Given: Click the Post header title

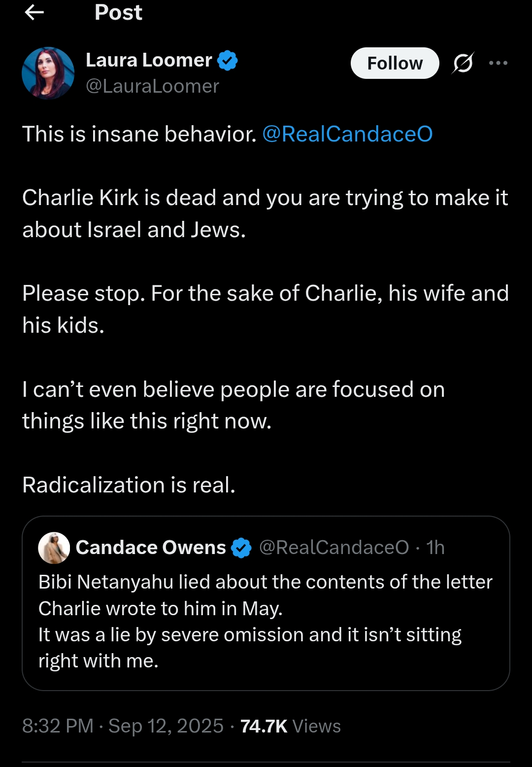Looking at the screenshot, I should (118, 13).
